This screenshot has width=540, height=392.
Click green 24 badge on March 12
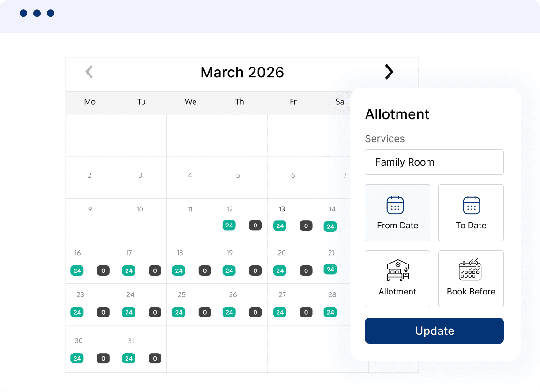click(x=229, y=226)
